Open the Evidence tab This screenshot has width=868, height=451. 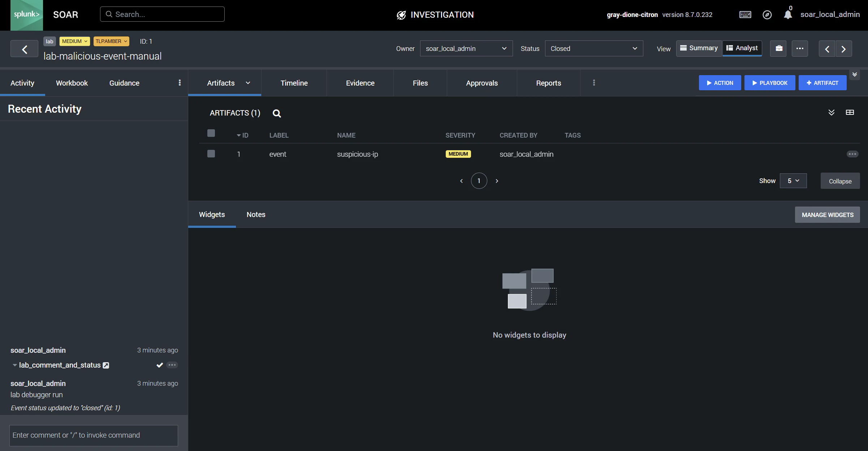360,83
